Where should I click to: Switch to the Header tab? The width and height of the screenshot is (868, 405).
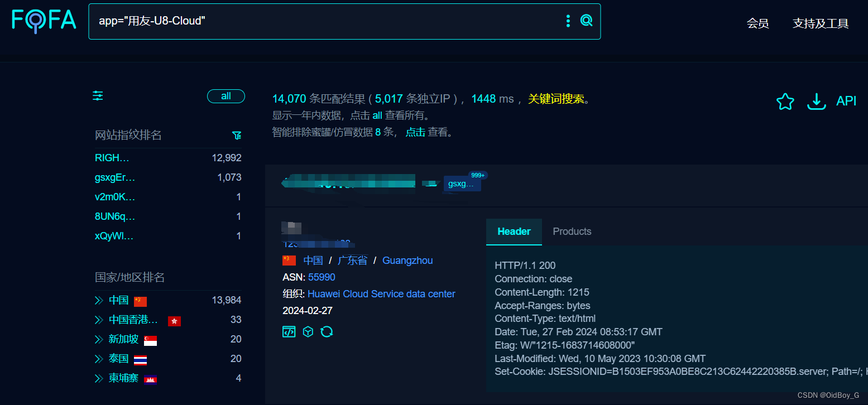tap(514, 232)
